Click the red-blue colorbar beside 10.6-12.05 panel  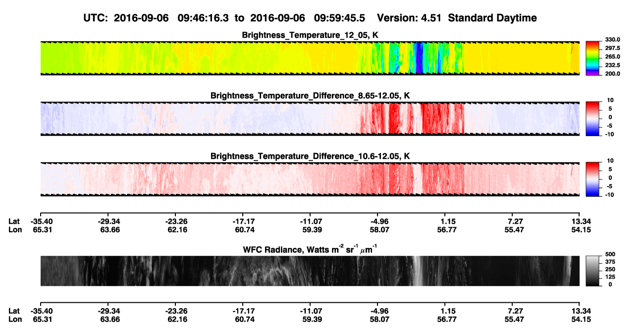[593, 179]
